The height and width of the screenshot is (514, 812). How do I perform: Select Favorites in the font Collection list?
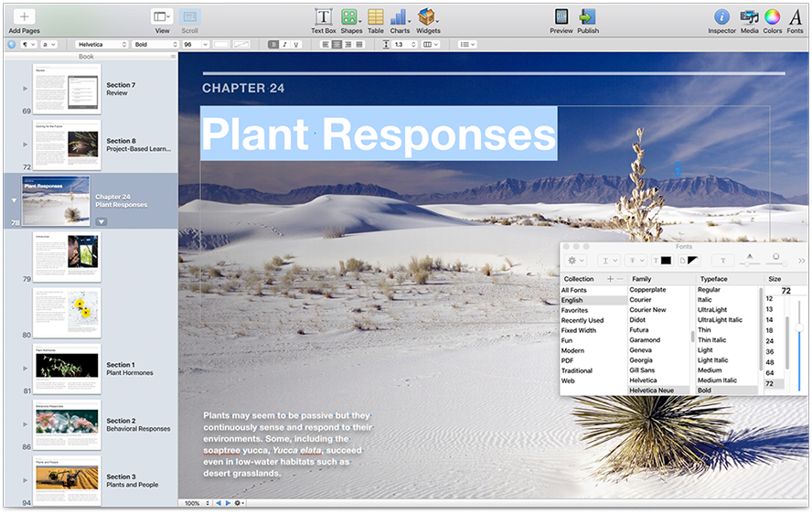click(575, 311)
